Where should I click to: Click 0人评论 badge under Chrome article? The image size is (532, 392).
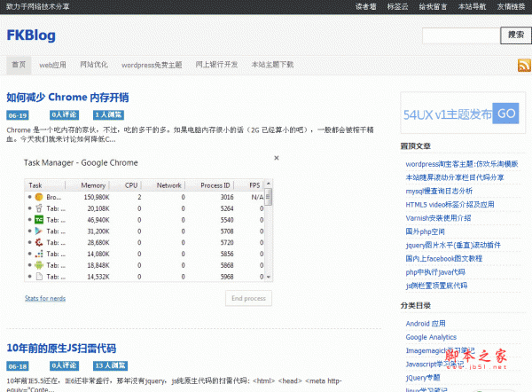tap(64, 115)
